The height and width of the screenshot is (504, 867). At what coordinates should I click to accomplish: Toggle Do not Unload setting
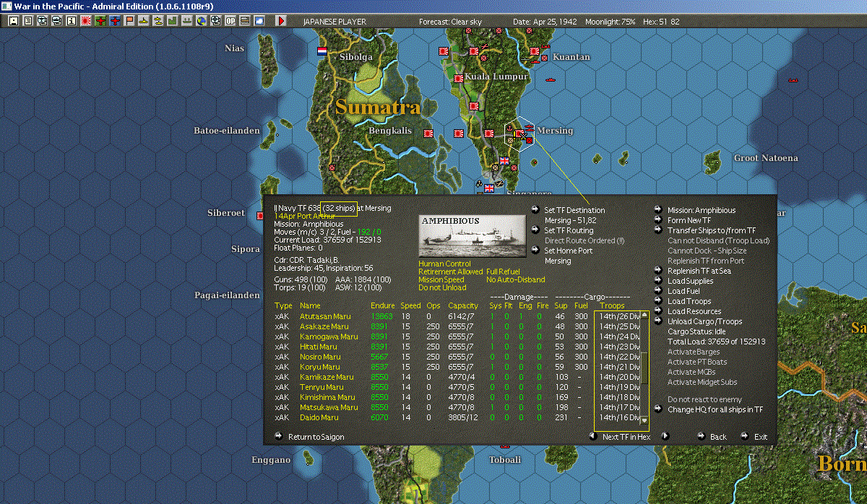pyautogui.click(x=442, y=287)
